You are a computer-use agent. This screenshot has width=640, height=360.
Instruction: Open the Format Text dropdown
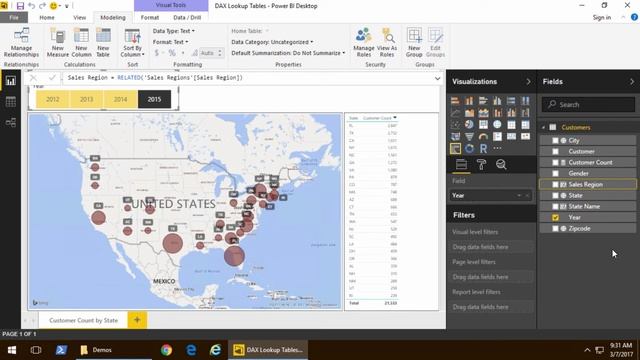point(171,42)
